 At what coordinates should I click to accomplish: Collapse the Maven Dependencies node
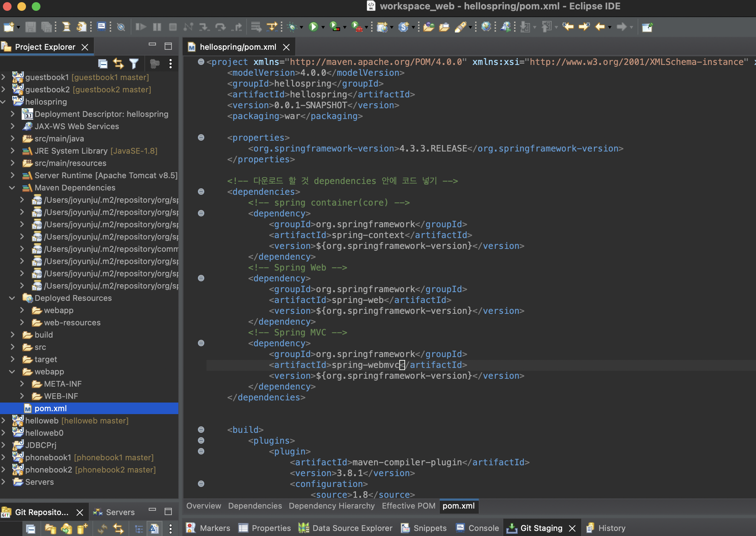point(12,188)
